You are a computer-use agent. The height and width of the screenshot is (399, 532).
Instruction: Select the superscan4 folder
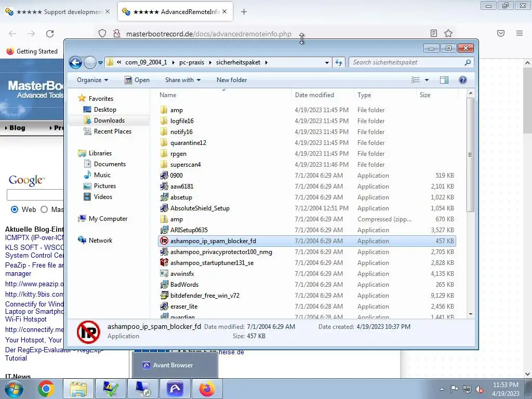point(185,165)
